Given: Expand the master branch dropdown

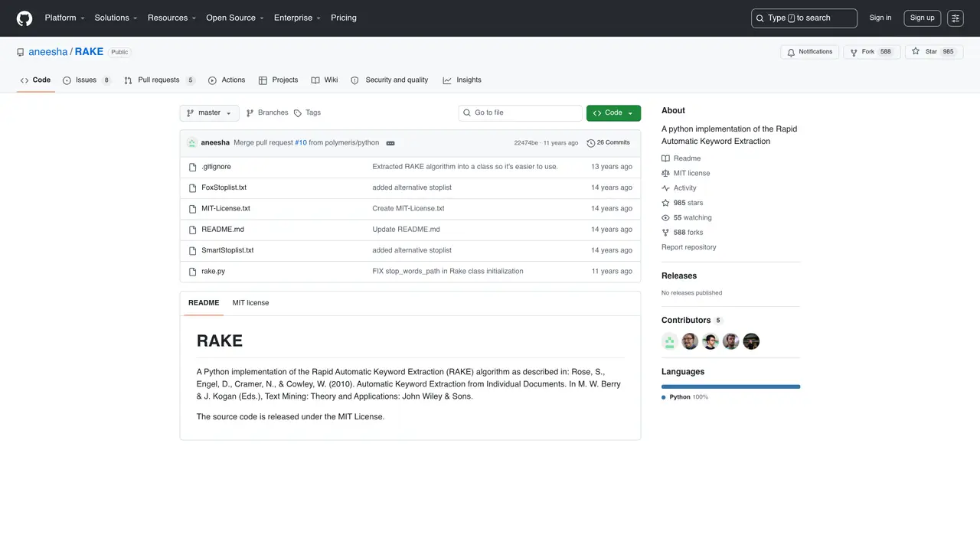Looking at the screenshot, I should pos(209,113).
